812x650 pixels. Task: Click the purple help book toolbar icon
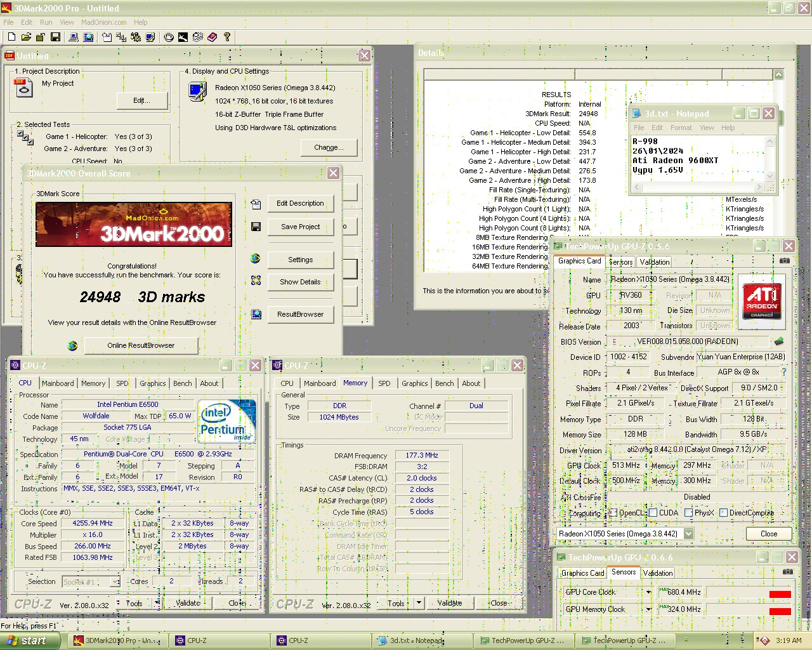coord(213,37)
